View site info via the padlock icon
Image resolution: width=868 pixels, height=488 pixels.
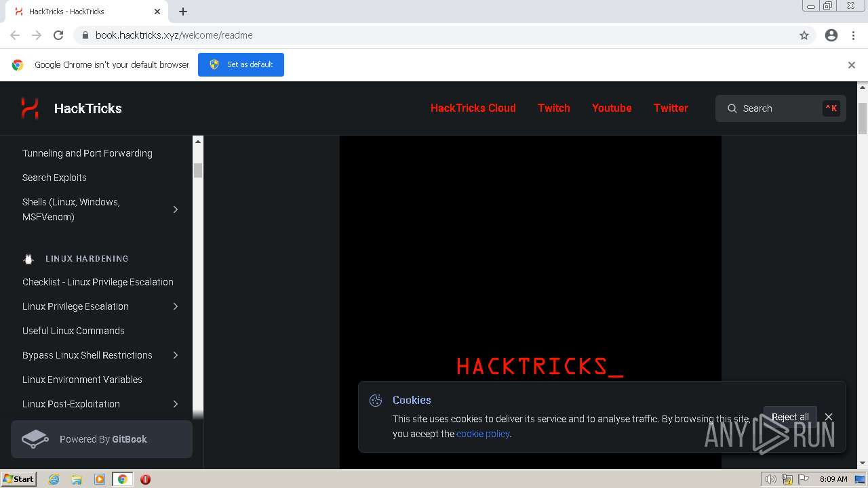tap(85, 35)
